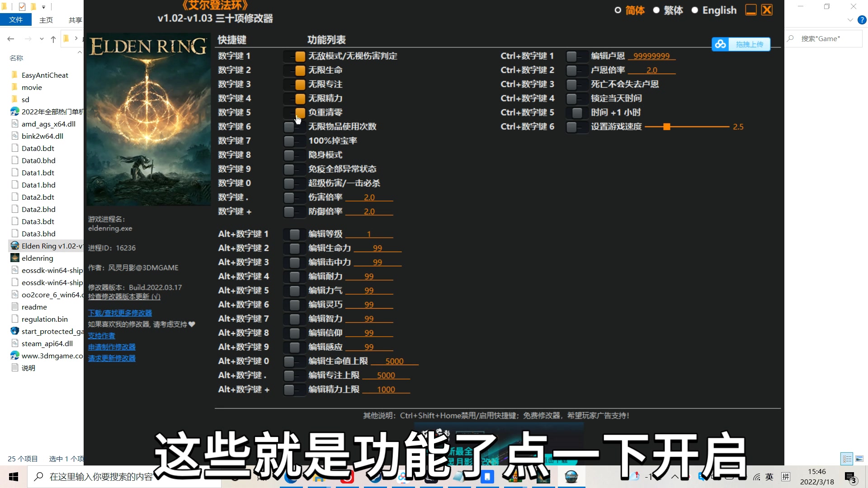Screen dimensions: 868x488
Task: Click 检查修改器版本更新 link
Action: [x=124, y=297]
